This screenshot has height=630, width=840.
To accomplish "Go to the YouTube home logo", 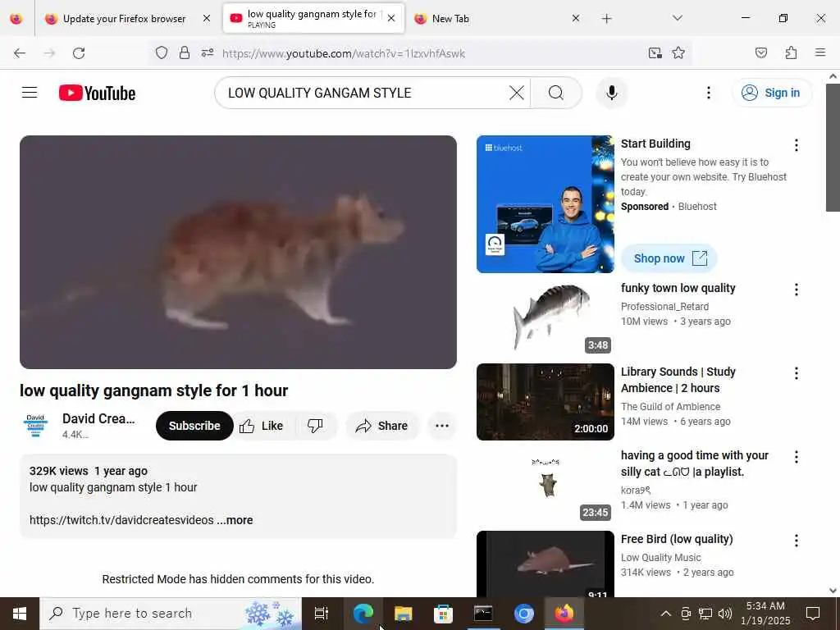I will pos(97,94).
